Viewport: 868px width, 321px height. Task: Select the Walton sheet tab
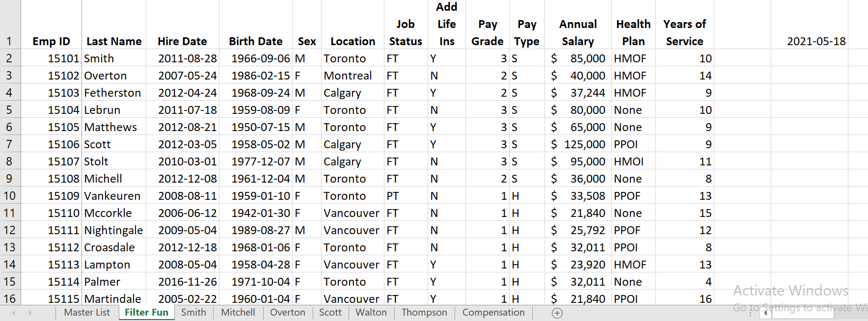(371, 313)
